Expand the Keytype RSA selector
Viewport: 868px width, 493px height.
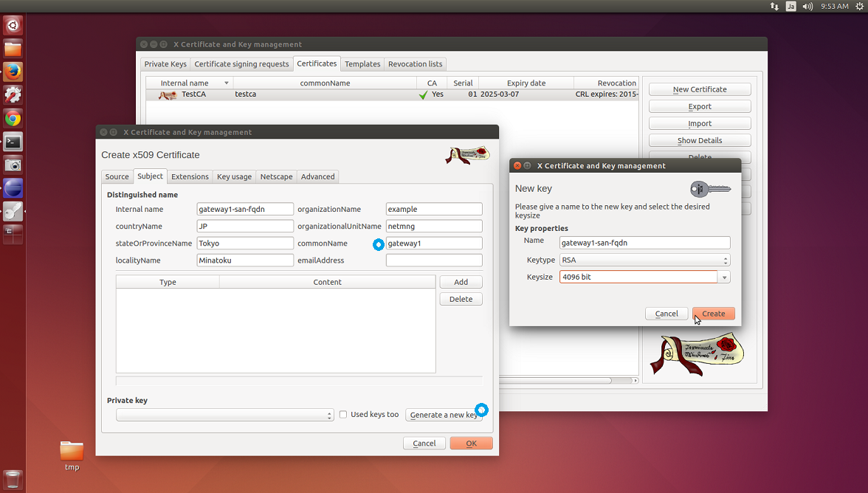pos(644,260)
